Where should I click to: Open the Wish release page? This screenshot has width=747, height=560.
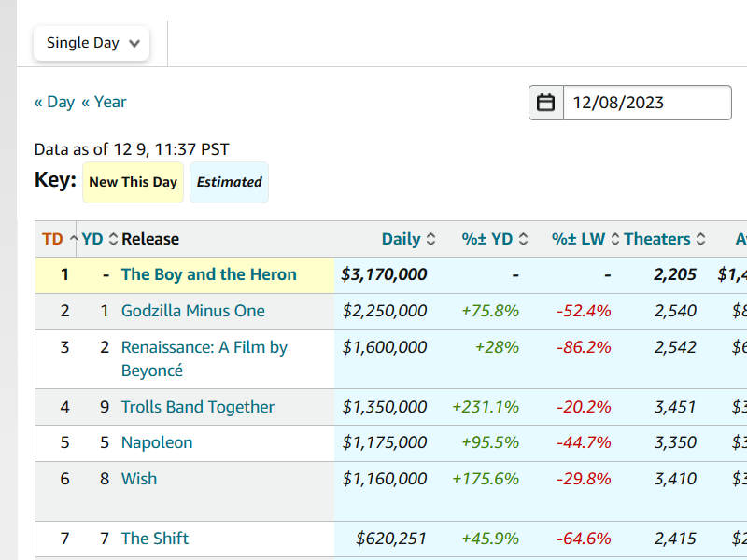coord(138,479)
